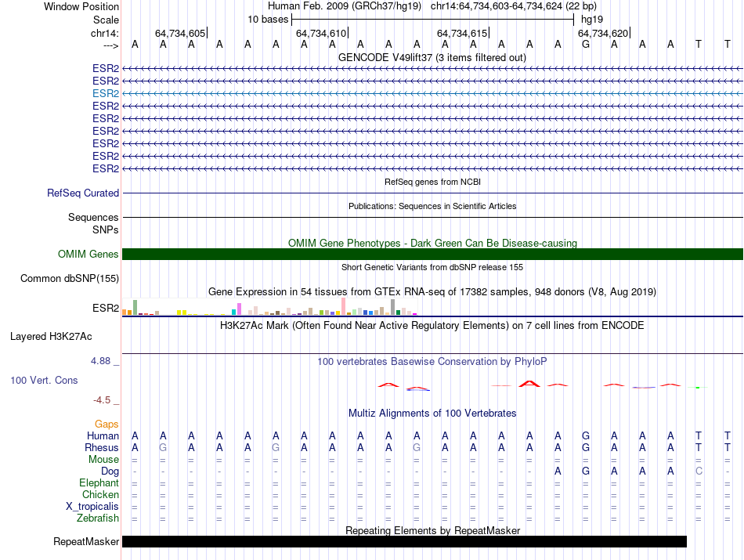Click the GTEx Gene Expression track title

pyautogui.click(x=432, y=292)
